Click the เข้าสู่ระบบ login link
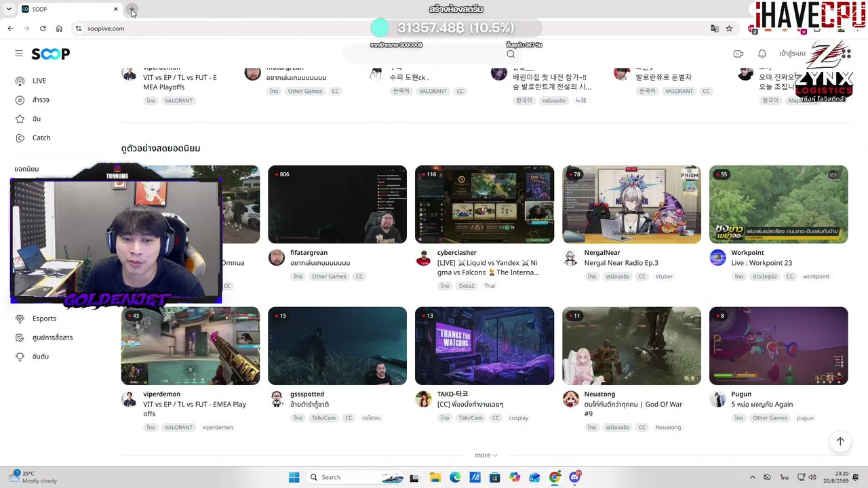868x488 pixels. coord(792,54)
